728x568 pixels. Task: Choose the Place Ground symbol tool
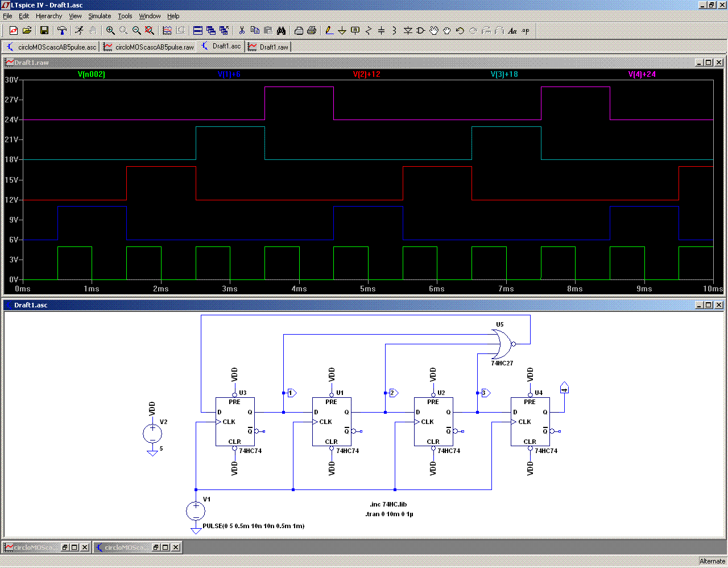click(342, 31)
